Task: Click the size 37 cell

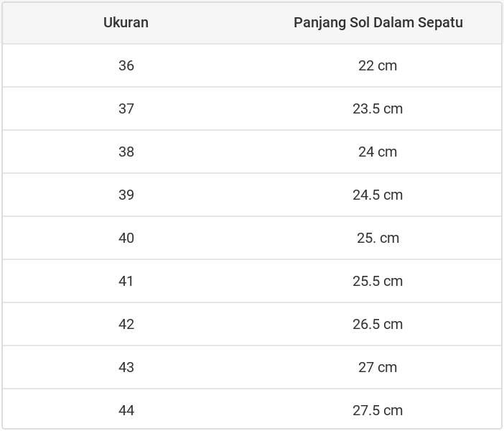Action: click(126, 108)
